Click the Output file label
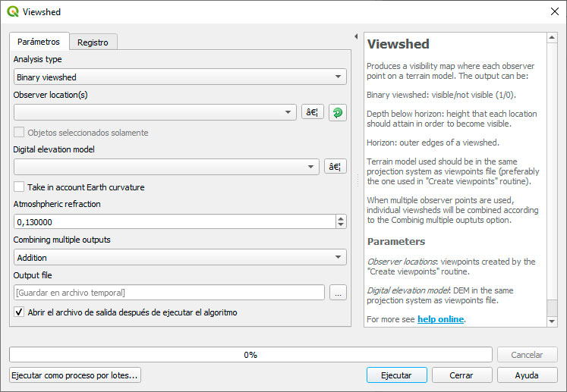Image resolution: width=567 pixels, height=392 pixels. click(33, 275)
